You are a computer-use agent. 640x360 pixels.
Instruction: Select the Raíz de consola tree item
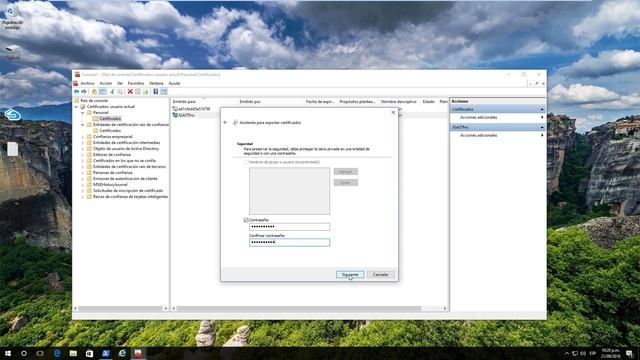pos(94,100)
